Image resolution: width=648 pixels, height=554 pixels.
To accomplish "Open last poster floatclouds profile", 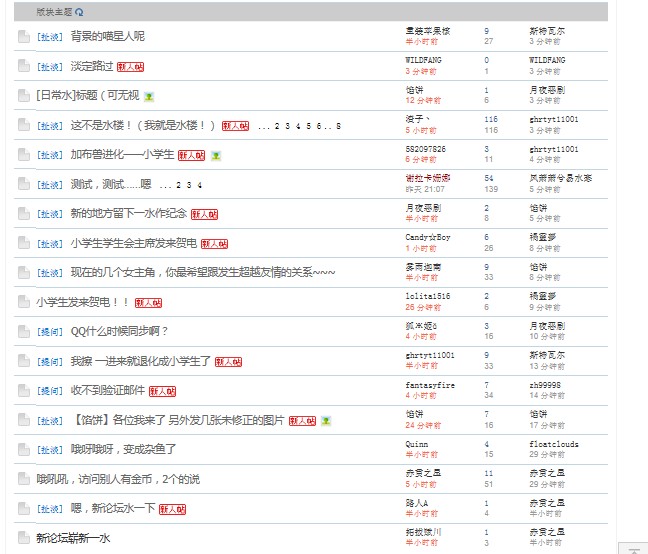I will pyautogui.click(x=554, y=444).
